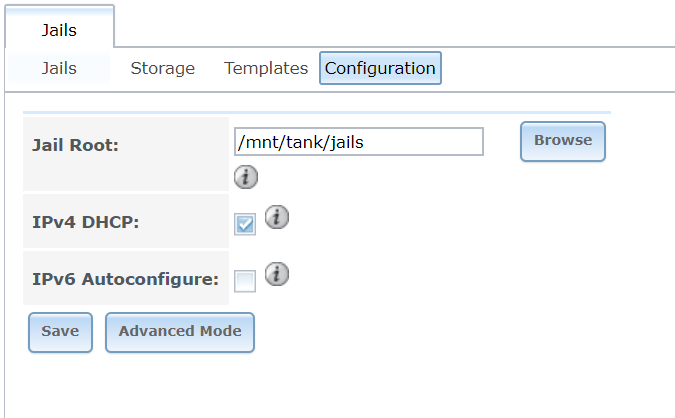This screenshot has height=418, width=675.
Task: Go to the Templates tab
Action: pos(266,68)
